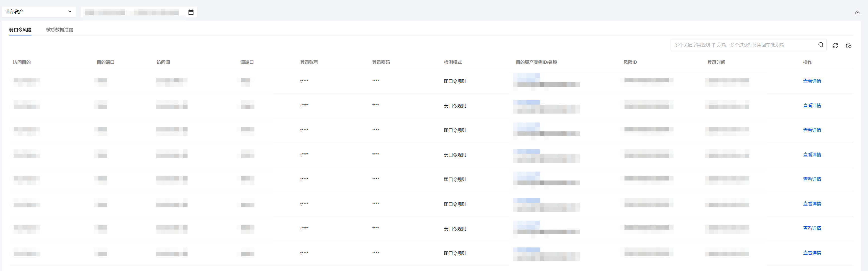
Task: Open 查看详情 link in third row
Action: pos(812,130)
